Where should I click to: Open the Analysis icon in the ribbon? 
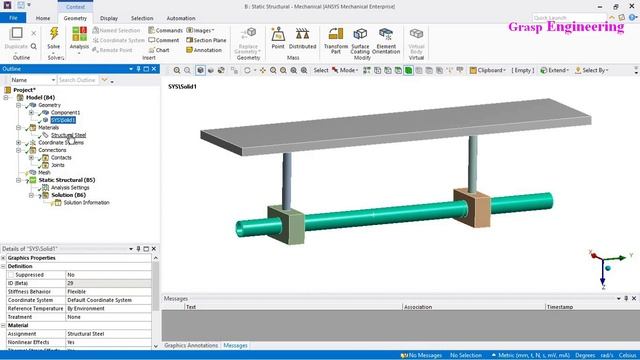(x=79, y=34)
